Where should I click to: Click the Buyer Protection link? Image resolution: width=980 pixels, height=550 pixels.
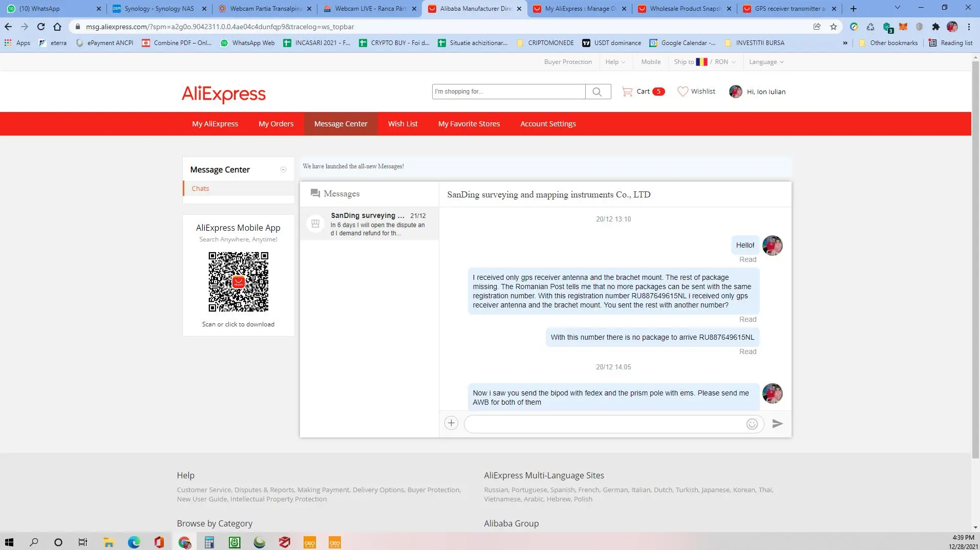click(568, 62)
